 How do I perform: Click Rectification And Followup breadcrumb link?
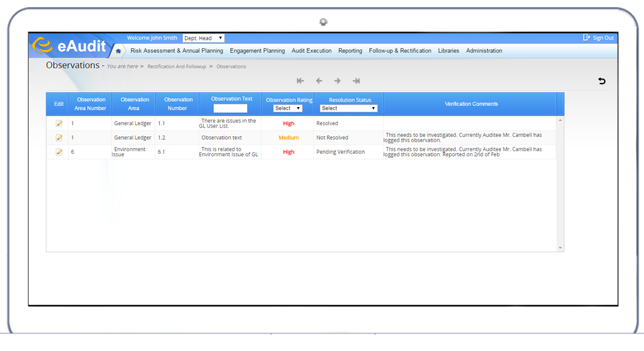click(x=177, y=67)
